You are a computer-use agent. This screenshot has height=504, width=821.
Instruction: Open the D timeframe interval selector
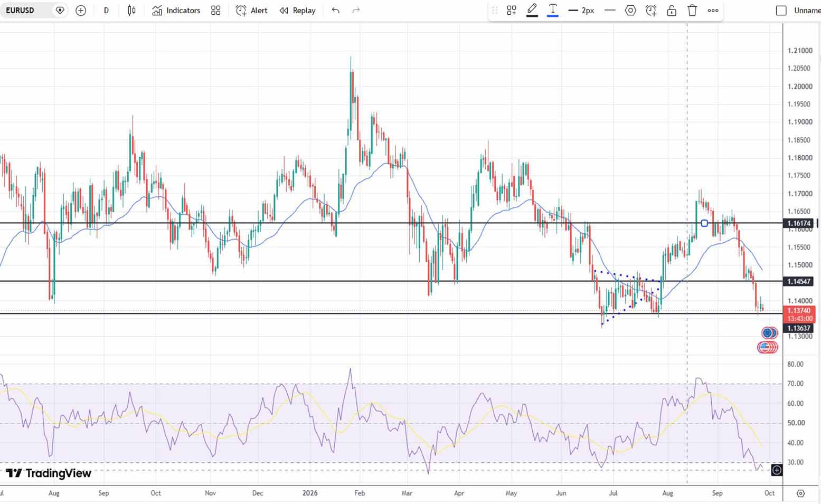click(106, 11)
